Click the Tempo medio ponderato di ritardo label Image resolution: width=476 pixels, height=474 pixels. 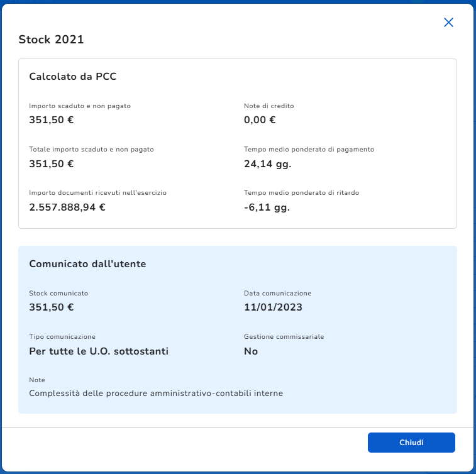[301, 192]
